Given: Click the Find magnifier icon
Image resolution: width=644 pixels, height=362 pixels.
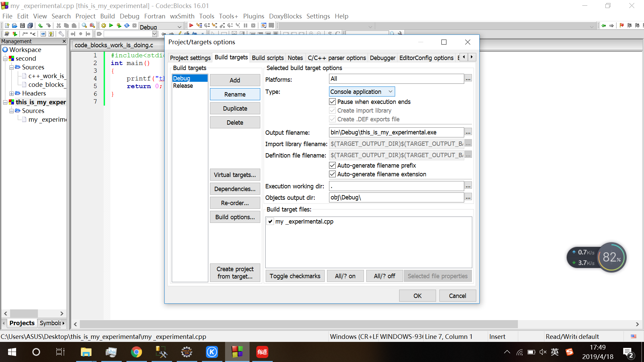Looking at the screenshot, I should tap(84, 25).
